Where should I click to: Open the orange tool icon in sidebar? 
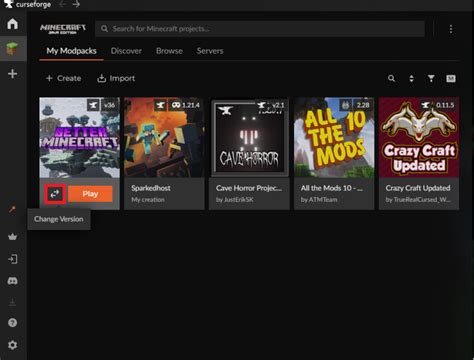[12, 209]
